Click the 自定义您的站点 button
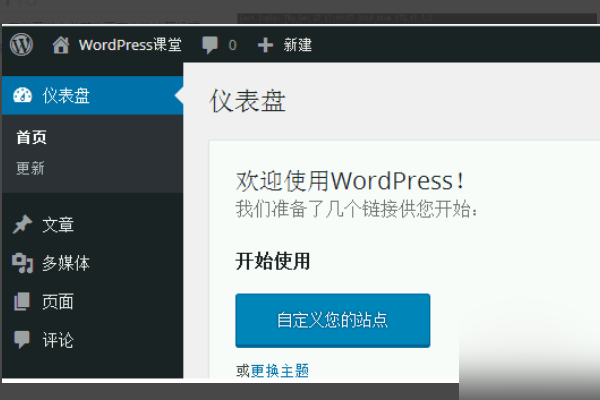This screenshot has height=400, width=600. [333, 320]
